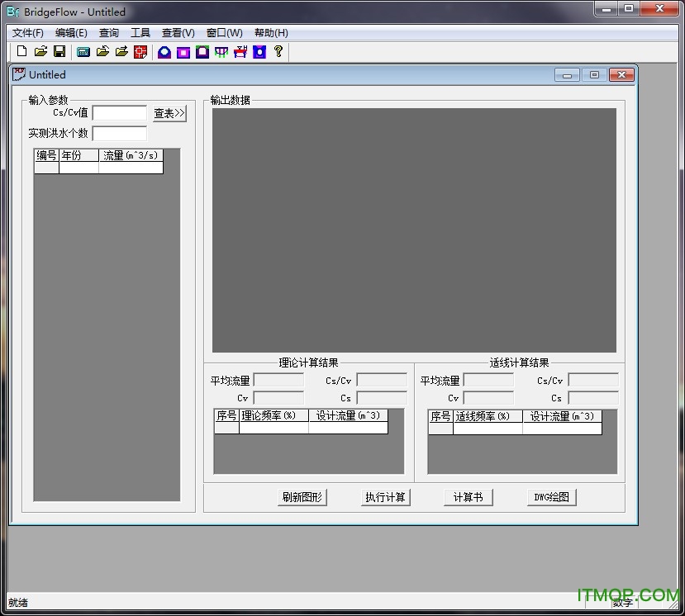Screen dimensions: 685x616
Task: Click the Save floppy disk icon
Action: [59, 52]
